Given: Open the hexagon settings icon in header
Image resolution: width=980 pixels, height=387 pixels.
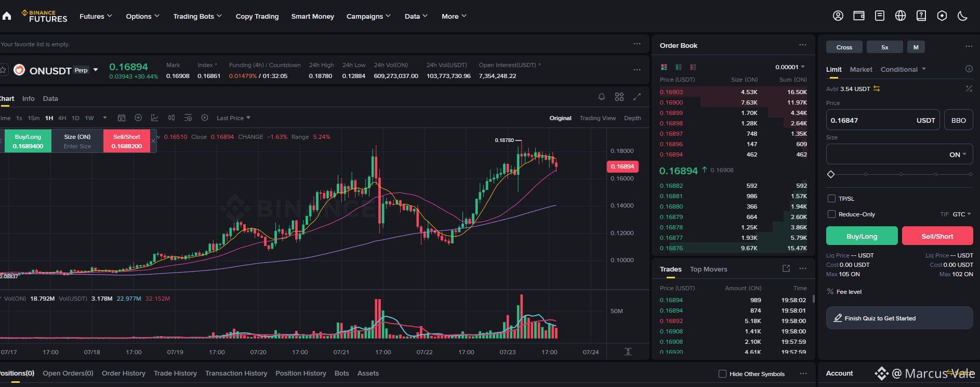Looking at the screenshot, I should (x=942, y=16).
